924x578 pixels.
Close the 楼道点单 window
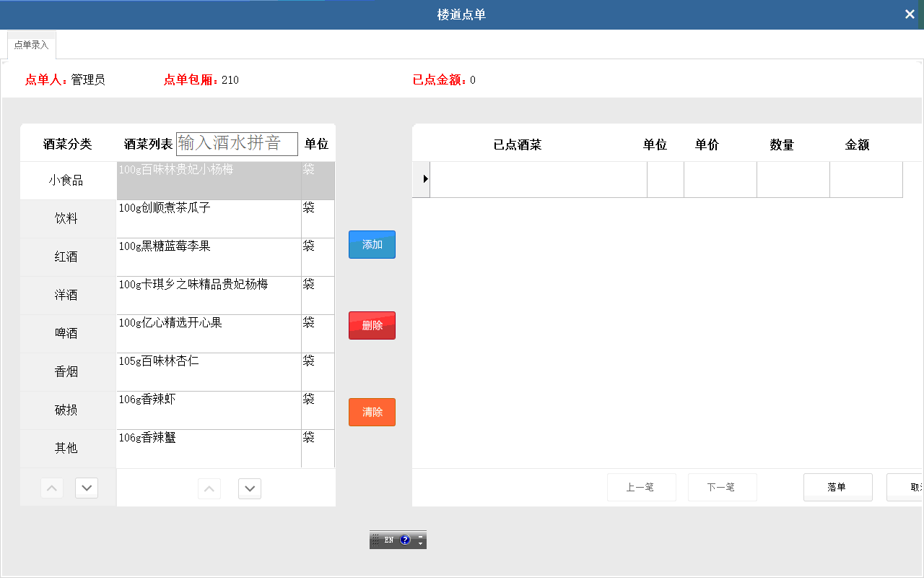click(910, 14)
